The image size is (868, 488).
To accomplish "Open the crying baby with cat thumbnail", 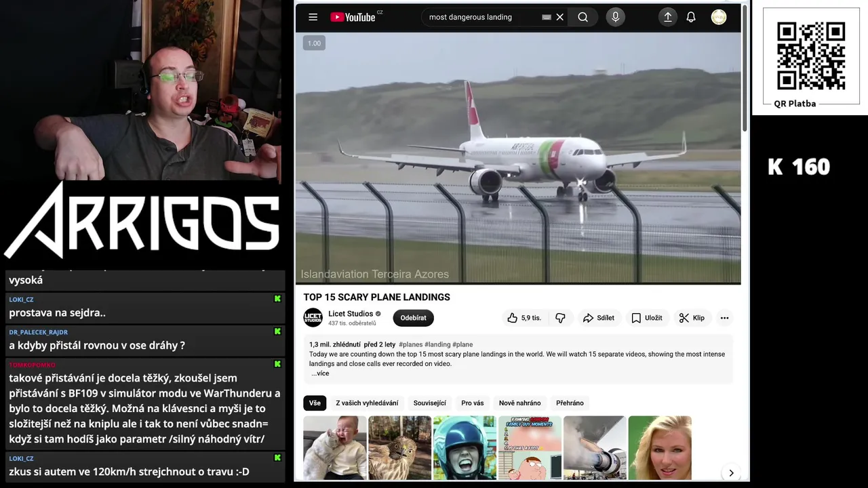I will pyautogui.click(x=334, y=448).
